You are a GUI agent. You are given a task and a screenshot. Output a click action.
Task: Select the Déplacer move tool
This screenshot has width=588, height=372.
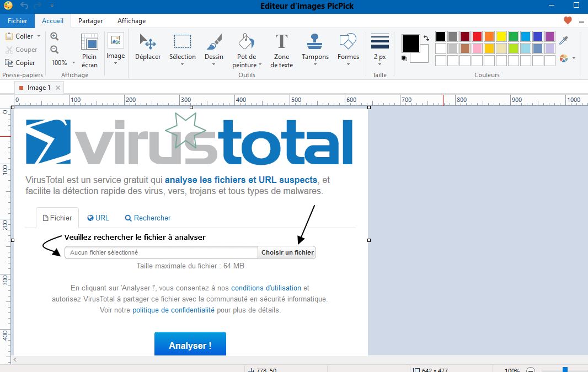point(148,47)
